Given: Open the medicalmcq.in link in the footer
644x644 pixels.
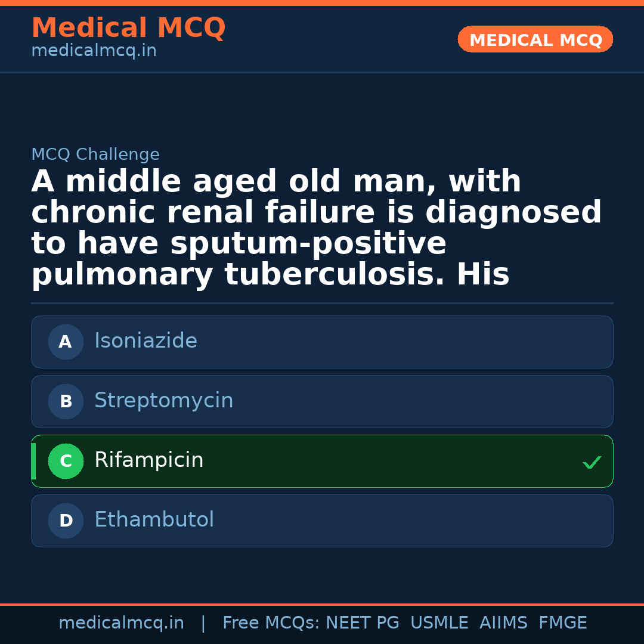Looking at the screenshot, I should (121, 623).
